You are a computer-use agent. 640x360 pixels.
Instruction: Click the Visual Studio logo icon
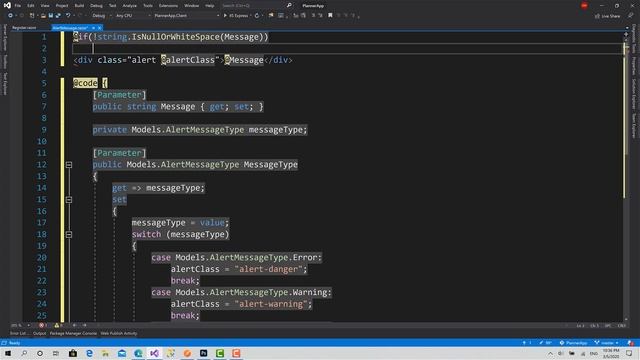(x=7, y=5)
